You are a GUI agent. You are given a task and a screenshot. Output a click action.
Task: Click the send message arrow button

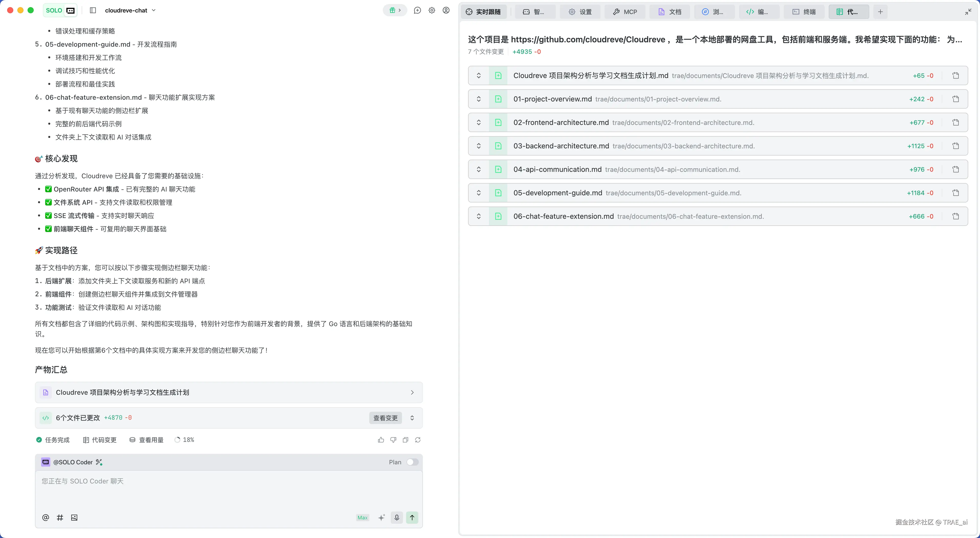(412, 517)
